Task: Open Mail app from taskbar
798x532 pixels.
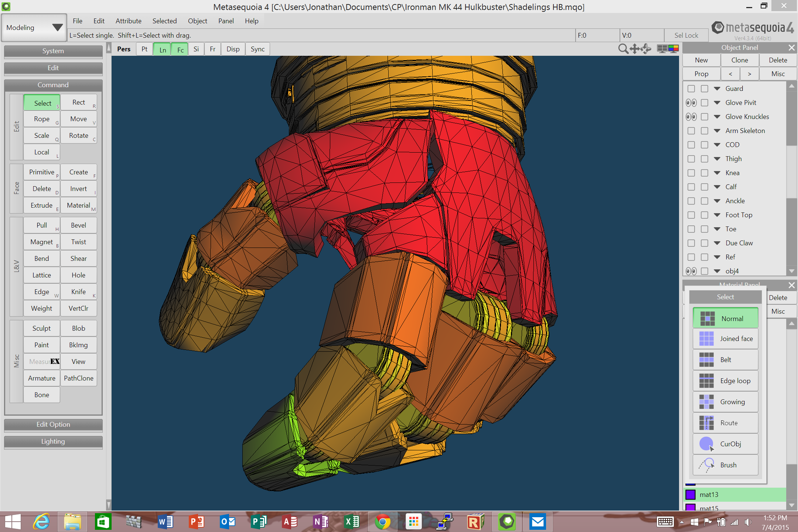Action: (x=538, y=522)
